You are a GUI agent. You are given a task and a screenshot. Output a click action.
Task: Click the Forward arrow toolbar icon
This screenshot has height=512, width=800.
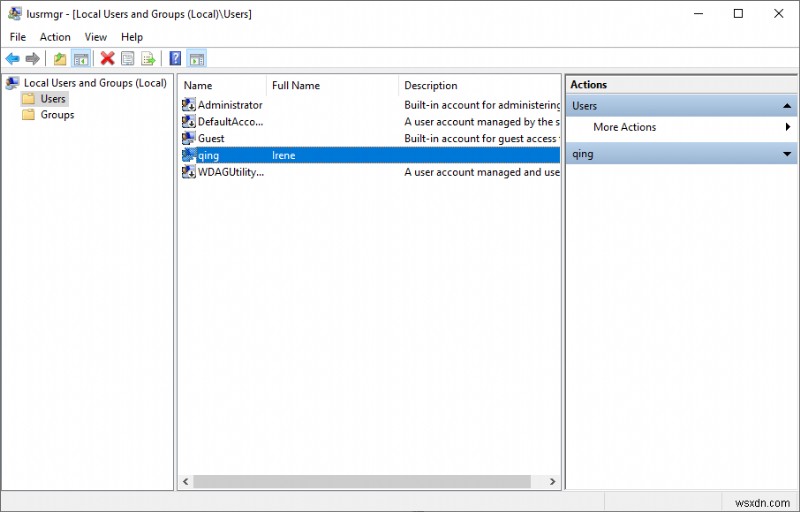[33, 59]
